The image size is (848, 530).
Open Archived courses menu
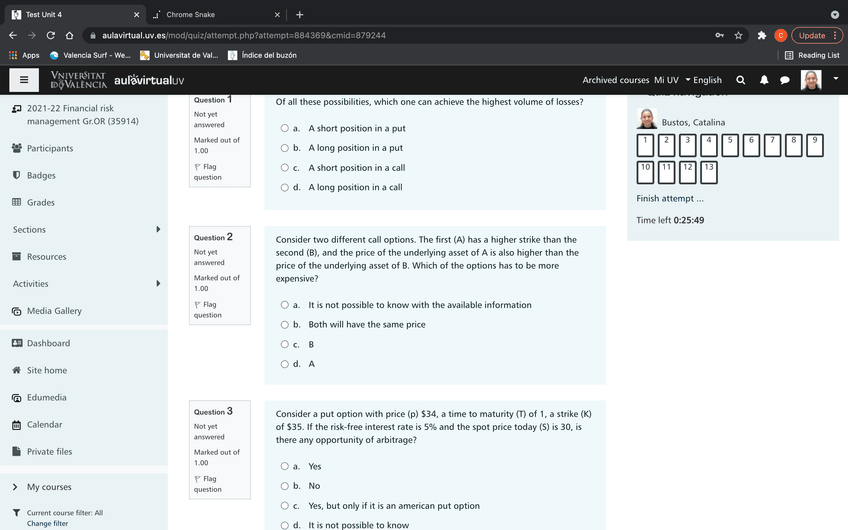coord(615,80)
